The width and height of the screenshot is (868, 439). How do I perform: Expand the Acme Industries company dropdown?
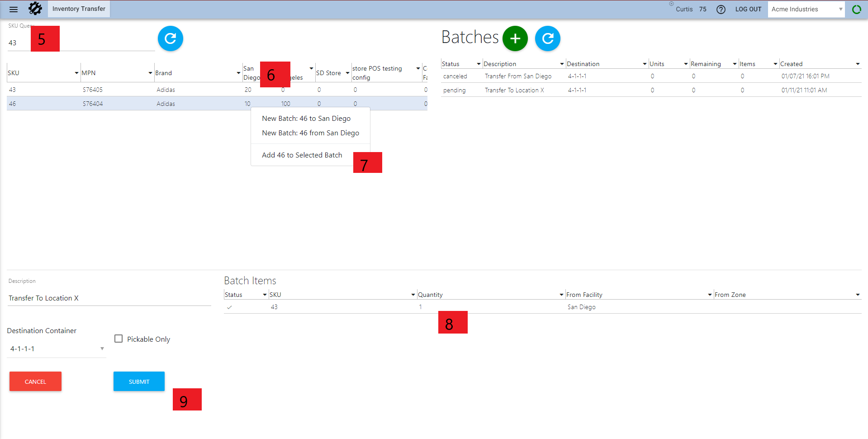(840, 10)
